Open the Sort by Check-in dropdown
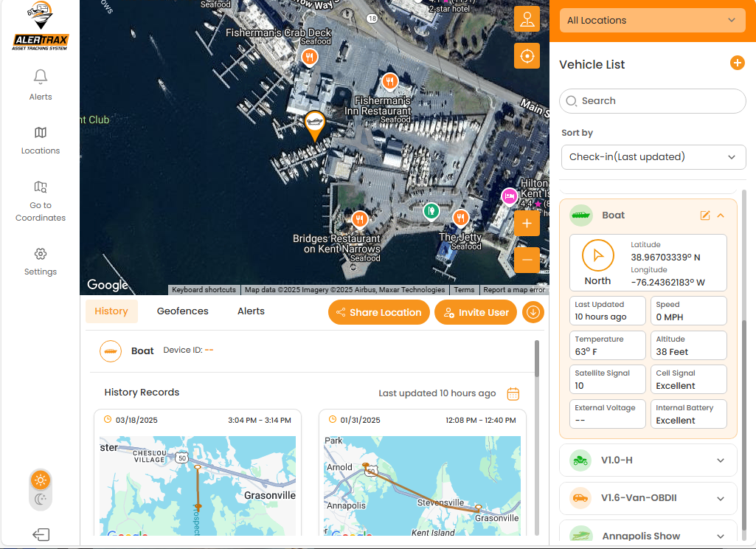Viewport: 756px width, 549px height. click(652, 156)
